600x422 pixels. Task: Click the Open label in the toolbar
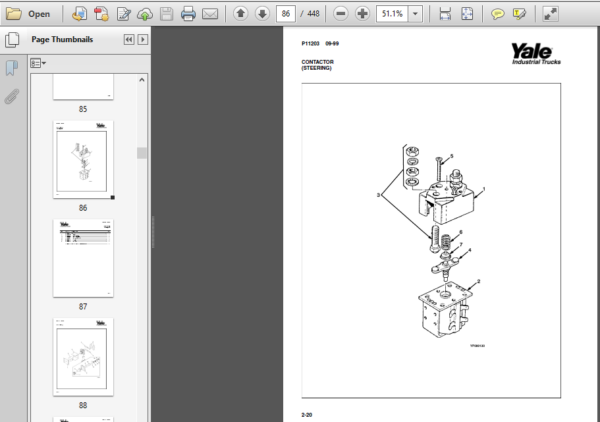click(x=39, y=14)
